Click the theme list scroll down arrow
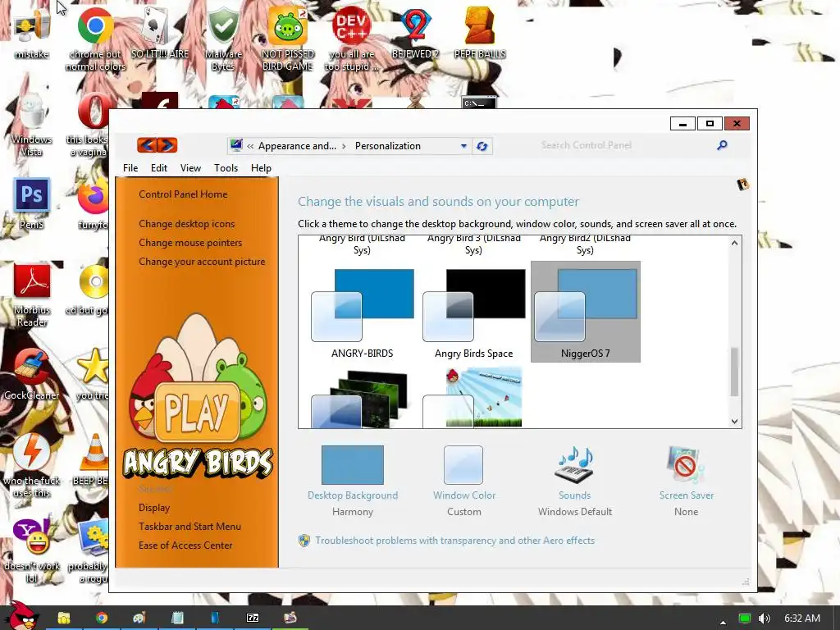Screen dimensions: 840x630 pyautogui.click(x=734, y=421)
